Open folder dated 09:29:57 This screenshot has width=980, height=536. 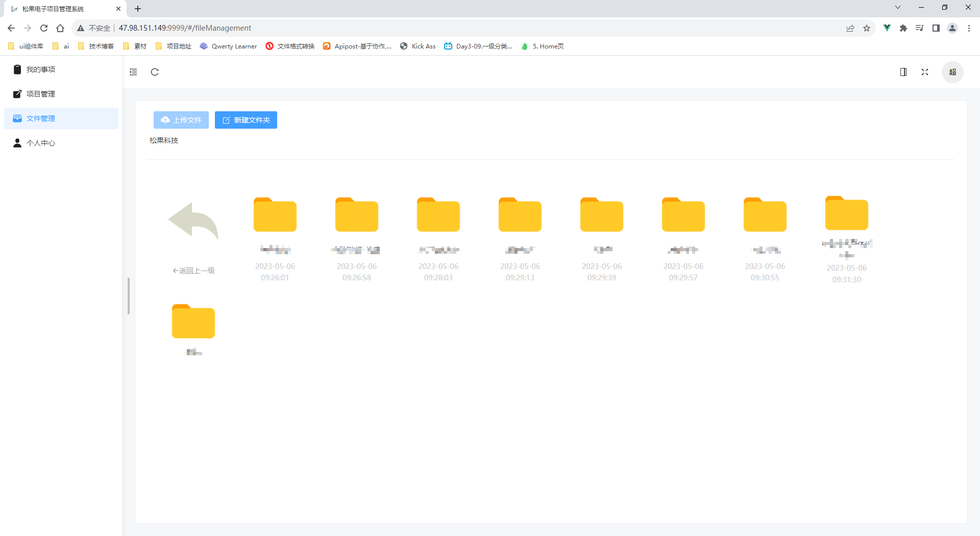[683, 214]
